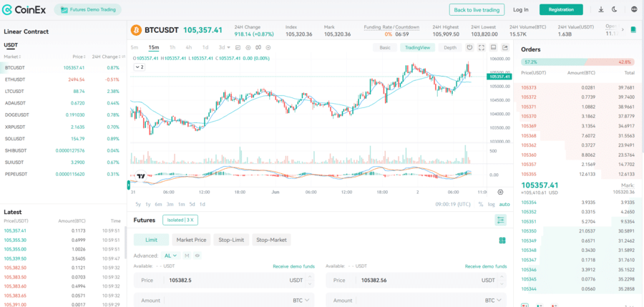Sort market list by 24H Change

107,57
